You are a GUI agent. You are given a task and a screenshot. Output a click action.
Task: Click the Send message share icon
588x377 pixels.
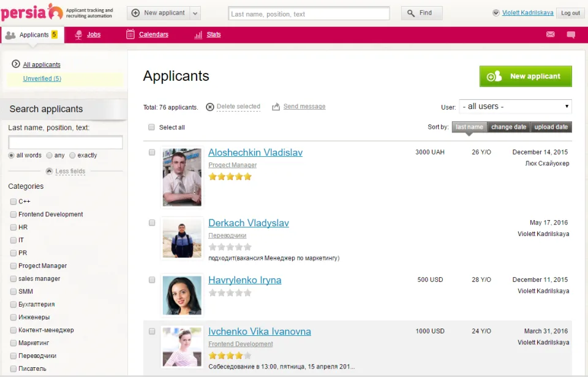pyautogui.click(x=276, y=107)
